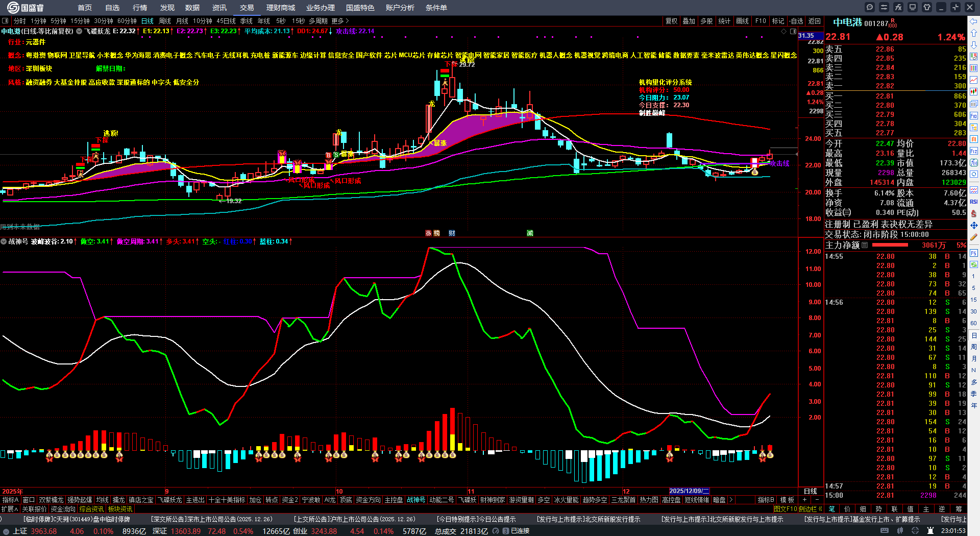Image resolution: width=980 pixels, height=536 pixels.
Task: Click the keyboard icon in status bar
Action: [884, 531]
